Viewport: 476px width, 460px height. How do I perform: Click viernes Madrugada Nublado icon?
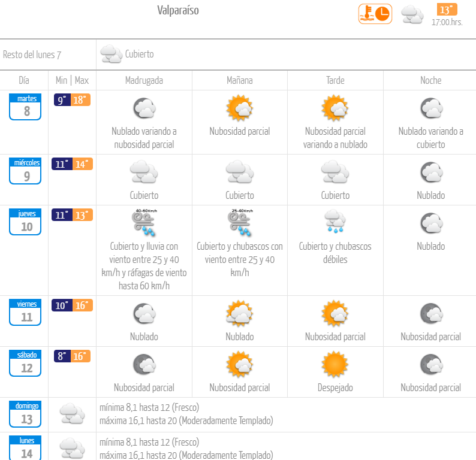coord(144,313)
